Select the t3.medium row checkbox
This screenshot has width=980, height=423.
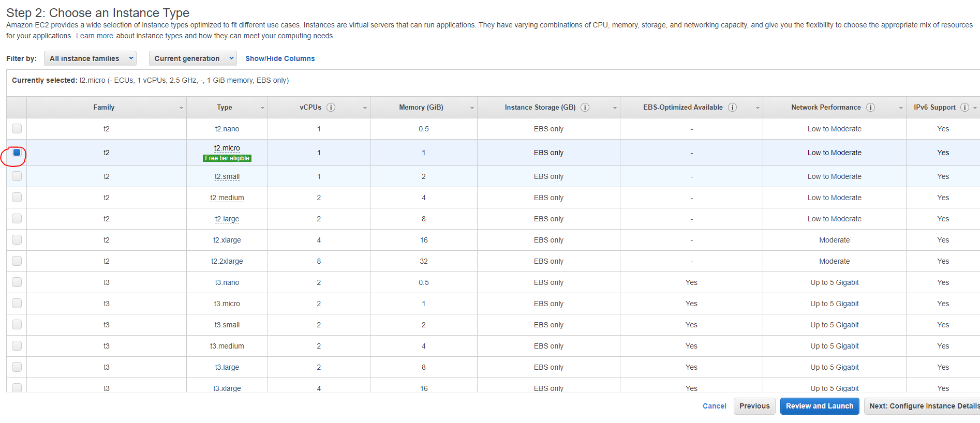click(17, 345)
